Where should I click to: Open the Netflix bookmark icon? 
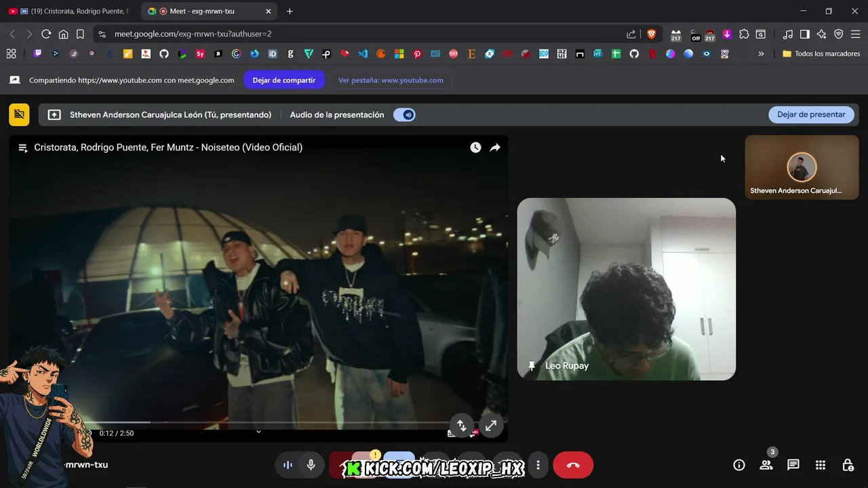[652, 54]
